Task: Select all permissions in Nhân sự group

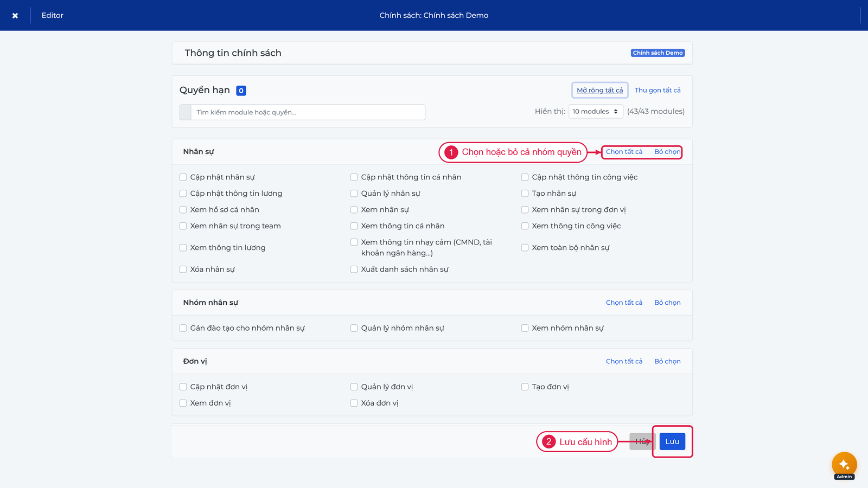Action: [624, 152]
